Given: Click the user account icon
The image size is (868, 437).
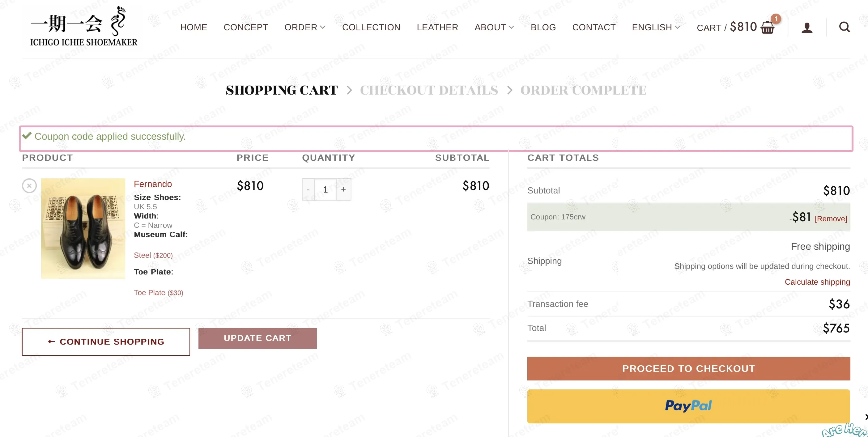Looking at the screenshot, I should point(807,27).
